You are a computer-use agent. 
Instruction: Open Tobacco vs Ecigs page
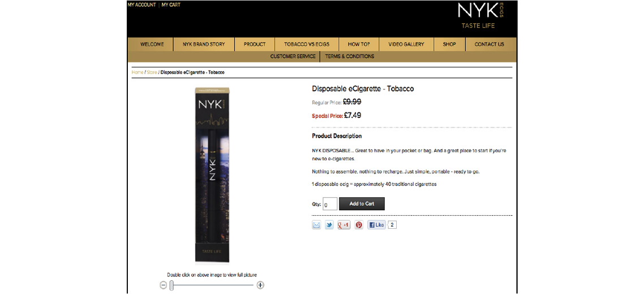(x=306, y=44)
